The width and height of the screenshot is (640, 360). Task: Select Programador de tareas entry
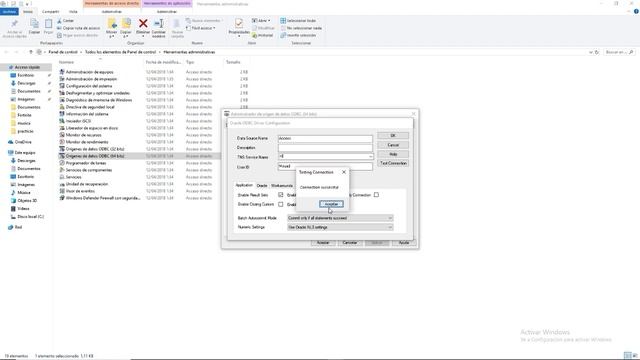(x=86, y=163)
